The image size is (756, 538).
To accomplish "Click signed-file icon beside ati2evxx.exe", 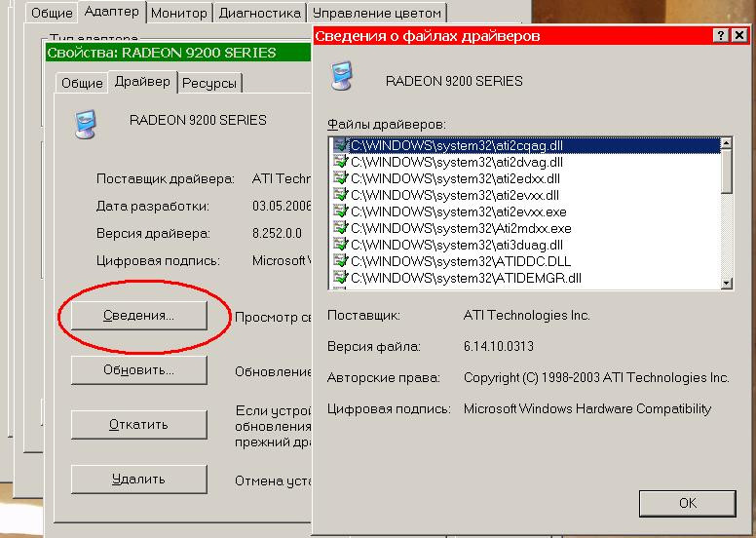I will tap(340, 211).
